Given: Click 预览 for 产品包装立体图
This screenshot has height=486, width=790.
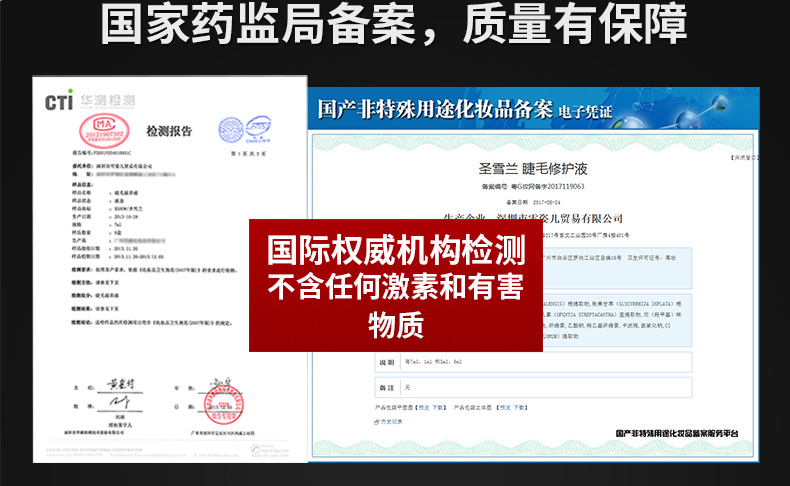Looking at the screenshot, I should click(505, 407).
